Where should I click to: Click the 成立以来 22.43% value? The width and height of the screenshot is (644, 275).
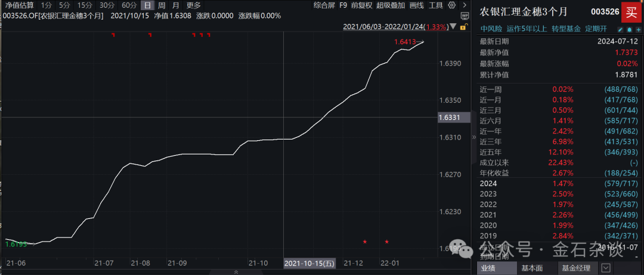[560, 162]
